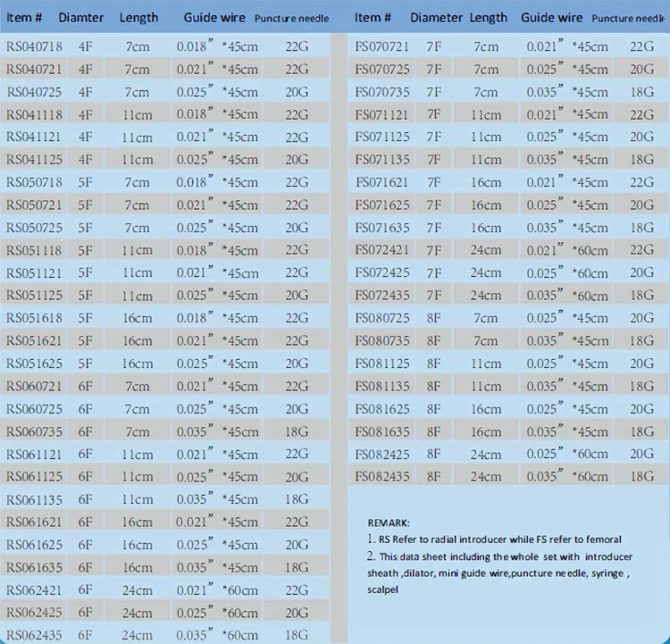This screenshot has width=670, height=644.
Task: Click 'Length' header in right table
Action: 489,18
